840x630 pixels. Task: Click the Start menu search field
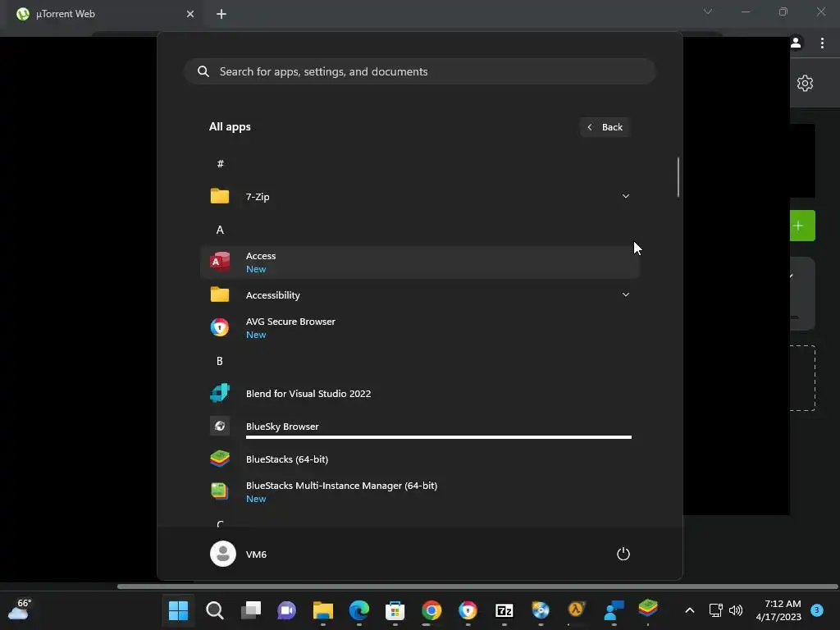click(x=419, y=71)
